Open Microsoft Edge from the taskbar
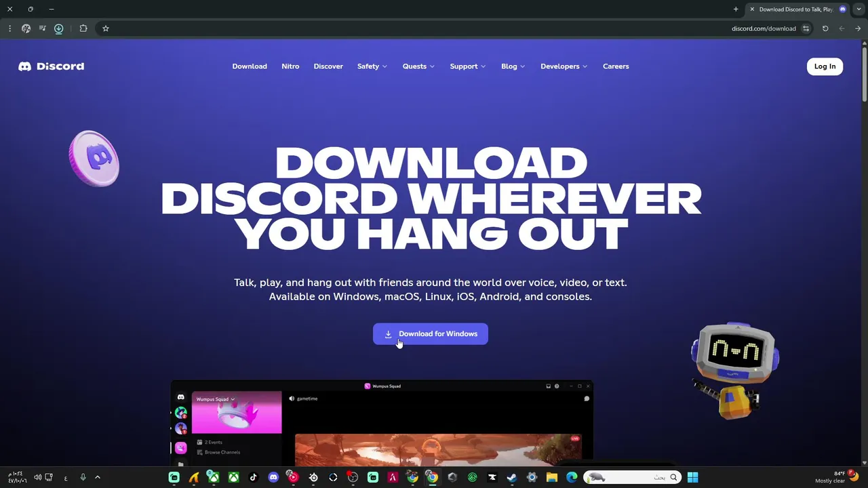This screenshot has height=488, width=868. [572, 477]
